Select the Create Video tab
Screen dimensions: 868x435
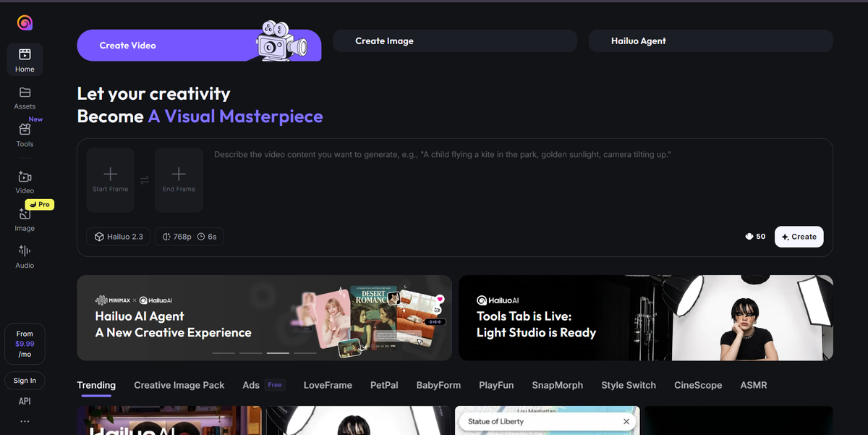(200, 45)
